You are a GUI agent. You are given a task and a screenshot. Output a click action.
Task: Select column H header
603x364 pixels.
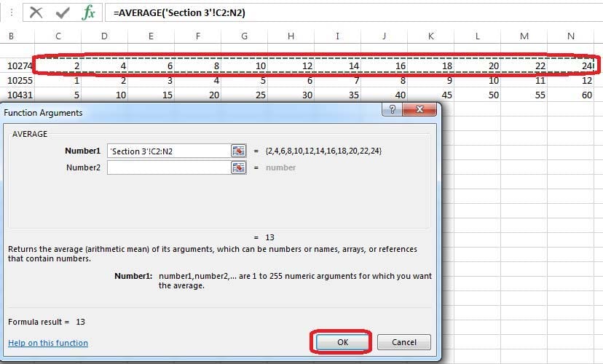291,36
